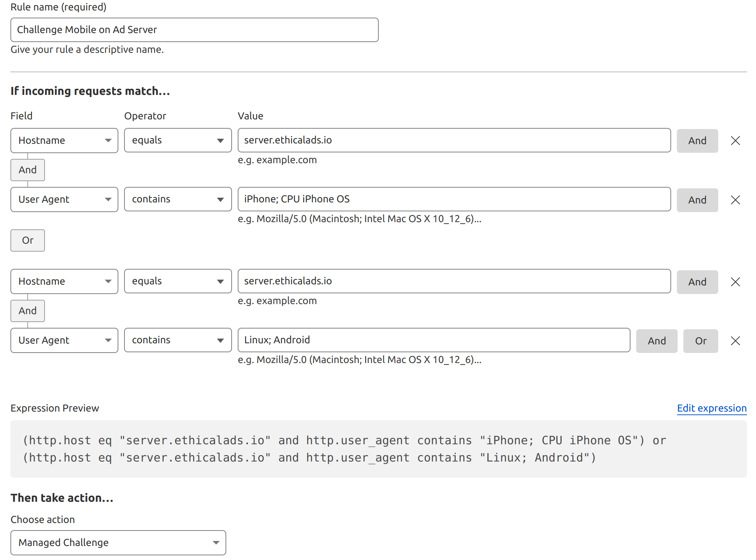
Task: Remove the second Hostname equals row
Action: pyautogui.click(x=735, y=282)
